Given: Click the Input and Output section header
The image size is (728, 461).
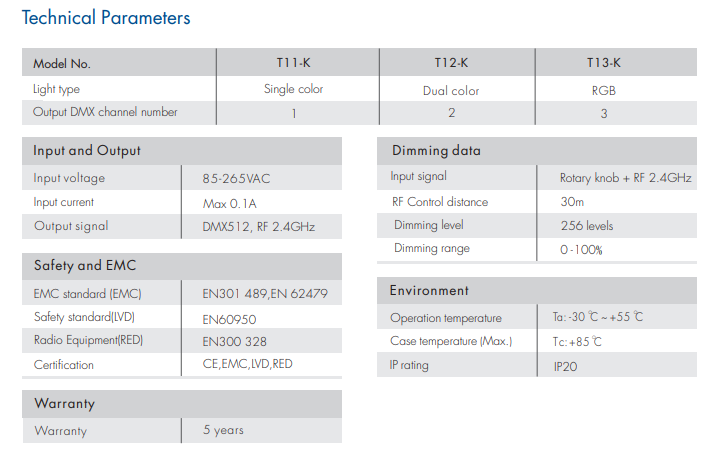Looking at the screenshot, I should tap(86, 151).
